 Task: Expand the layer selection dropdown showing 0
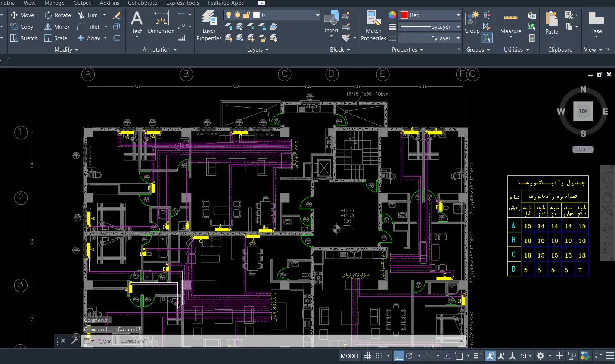coord(317,15)
